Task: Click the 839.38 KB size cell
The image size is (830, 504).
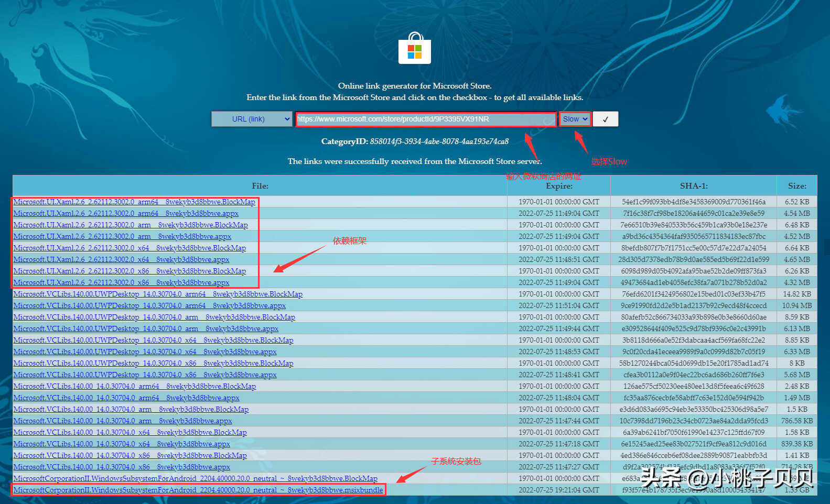Action: pos(797,444)
